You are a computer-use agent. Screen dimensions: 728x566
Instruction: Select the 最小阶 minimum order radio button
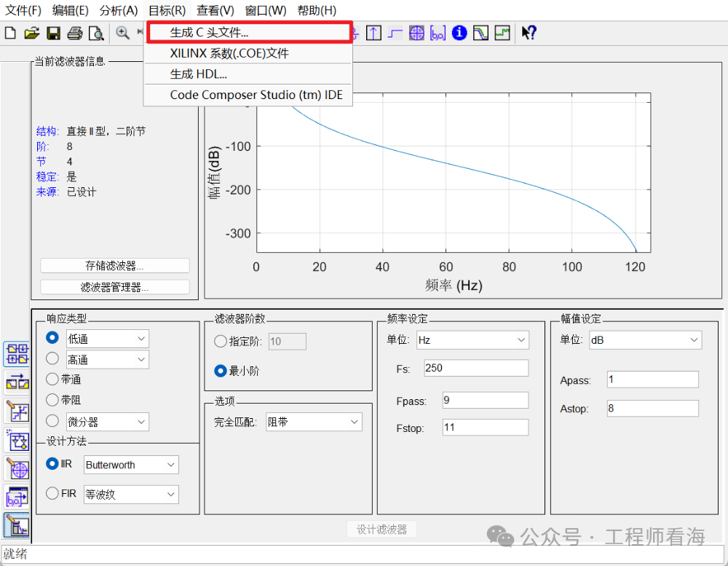pos(221,371)
